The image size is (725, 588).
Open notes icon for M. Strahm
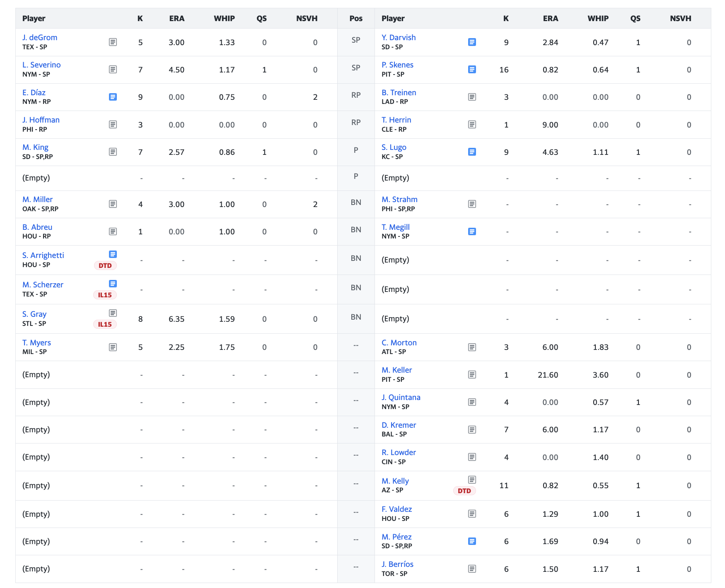pos(472,204)
